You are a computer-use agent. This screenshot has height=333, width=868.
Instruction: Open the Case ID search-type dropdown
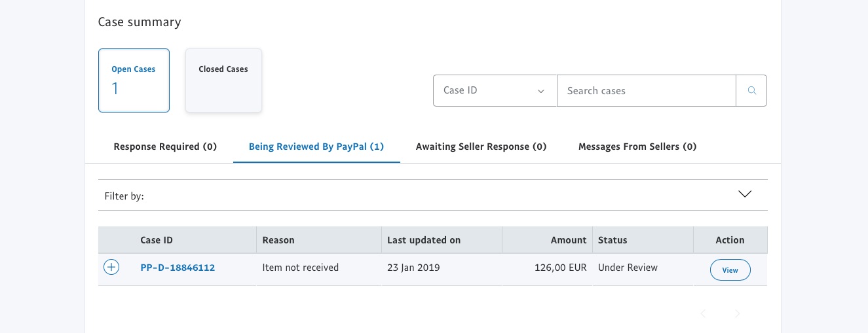[x=495, y=91]
